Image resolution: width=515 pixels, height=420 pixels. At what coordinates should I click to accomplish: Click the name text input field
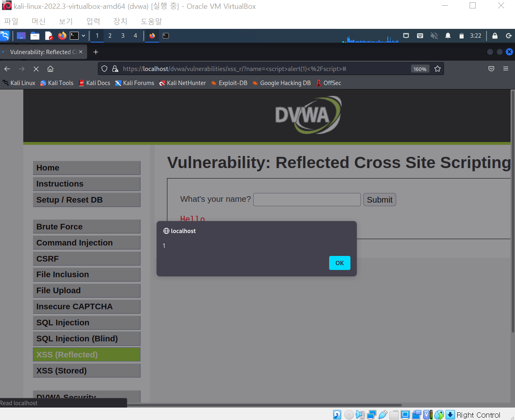[x=307, y=200]
